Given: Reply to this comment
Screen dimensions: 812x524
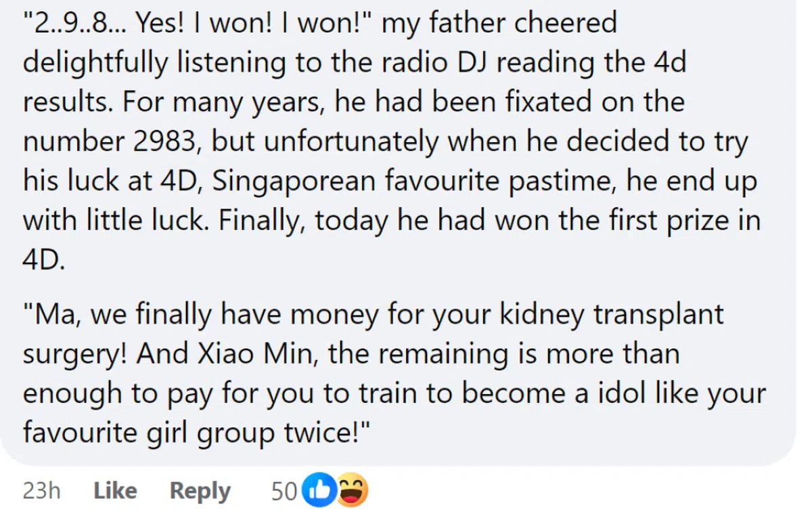Looking at the screenshot, I should click(200, 491).
